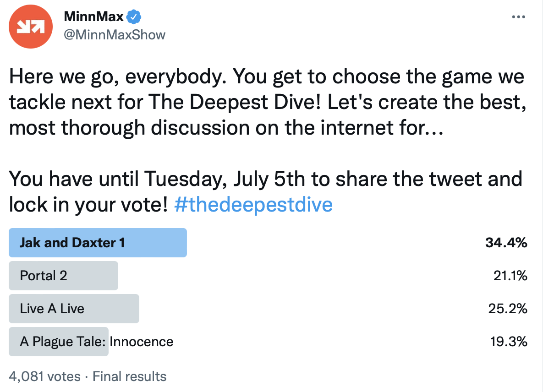Click the 19.3% result percentage
This screenshot has width=543, height=392.
(509, 342)
